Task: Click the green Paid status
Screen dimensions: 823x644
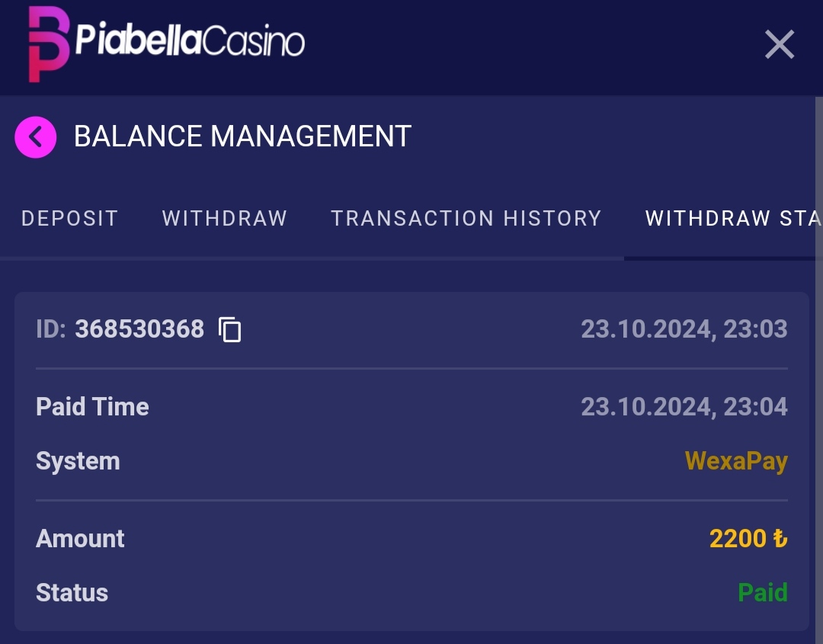Action: 762,593
